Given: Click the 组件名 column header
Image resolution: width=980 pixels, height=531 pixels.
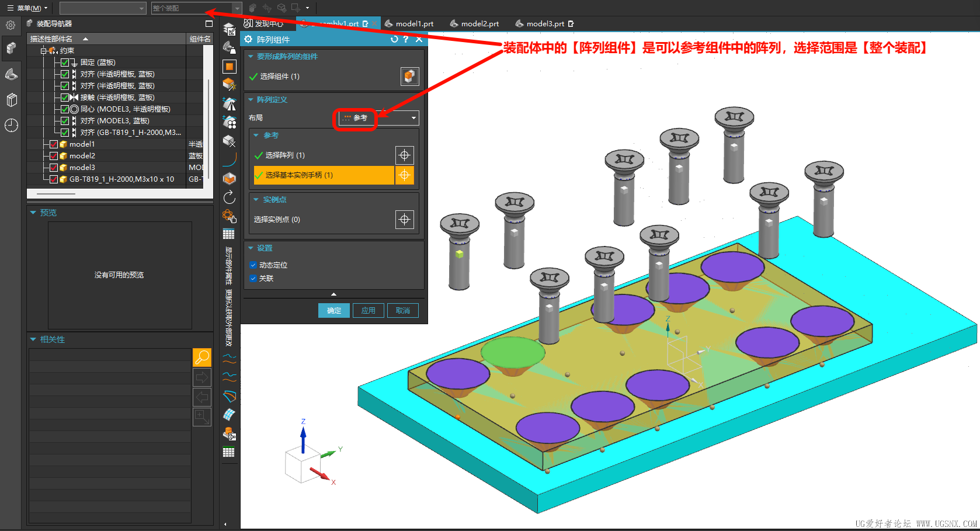Looking at the screenshot, I should pos(200,39).
